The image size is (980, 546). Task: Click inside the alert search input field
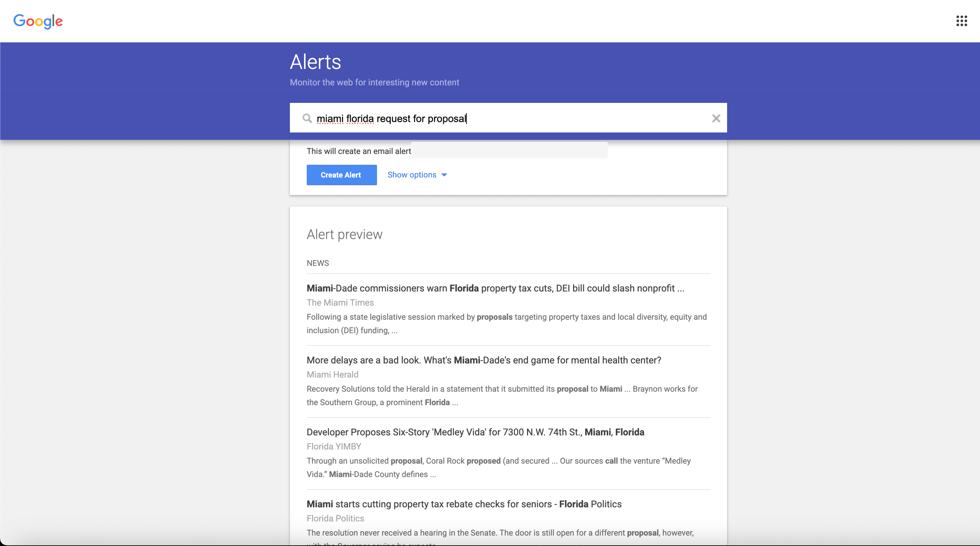(x=495, y=118)
